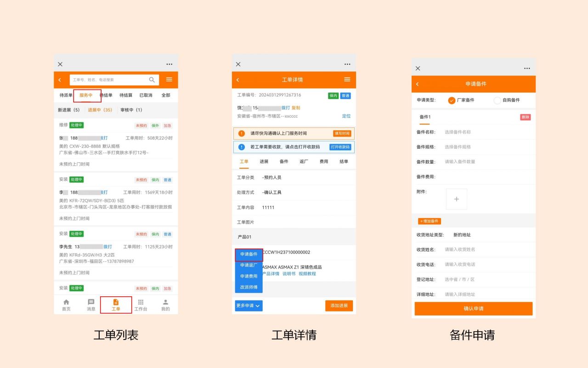Image resolution: width=588 pixels, height=368 pixels.
Task: Switch to the 已取消 tab
Action: (146, 95)
